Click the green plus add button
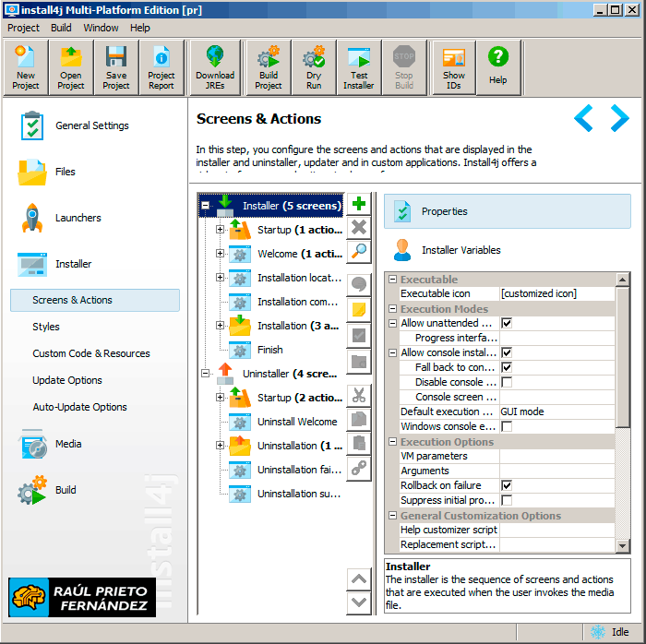This screenshot has height=644, width=646. pyautogui.click(x=359, y=205)
